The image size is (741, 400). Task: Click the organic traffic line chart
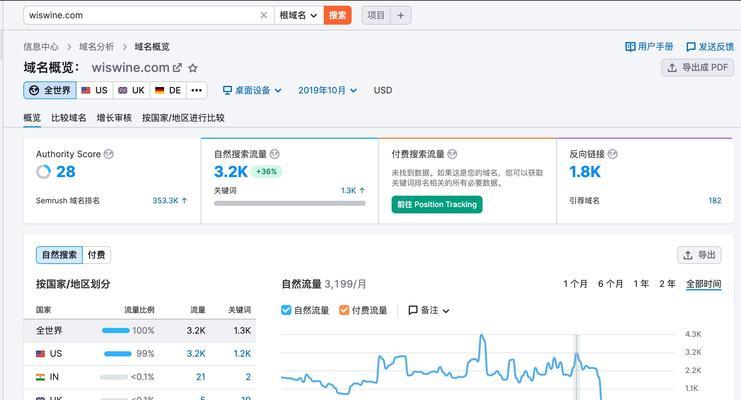pos(477,365)
